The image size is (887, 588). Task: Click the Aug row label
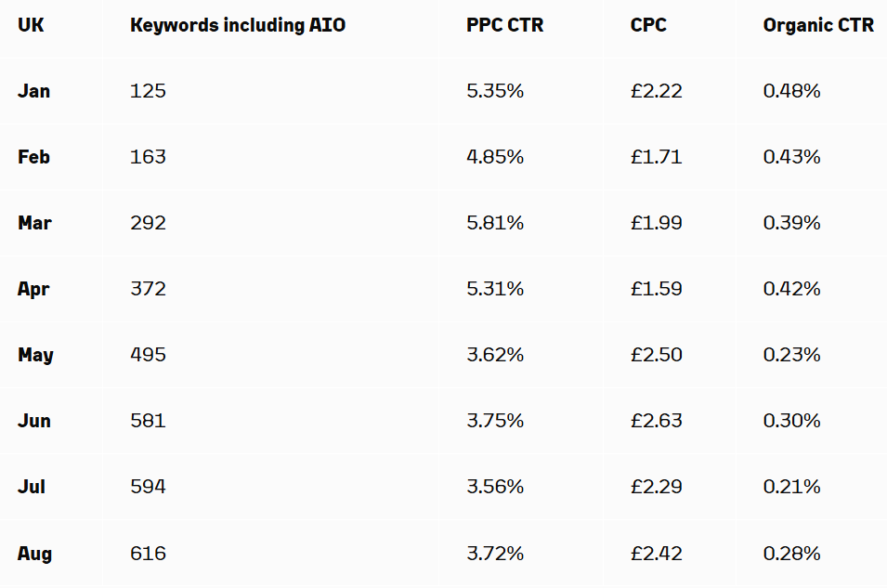point(34,554)
